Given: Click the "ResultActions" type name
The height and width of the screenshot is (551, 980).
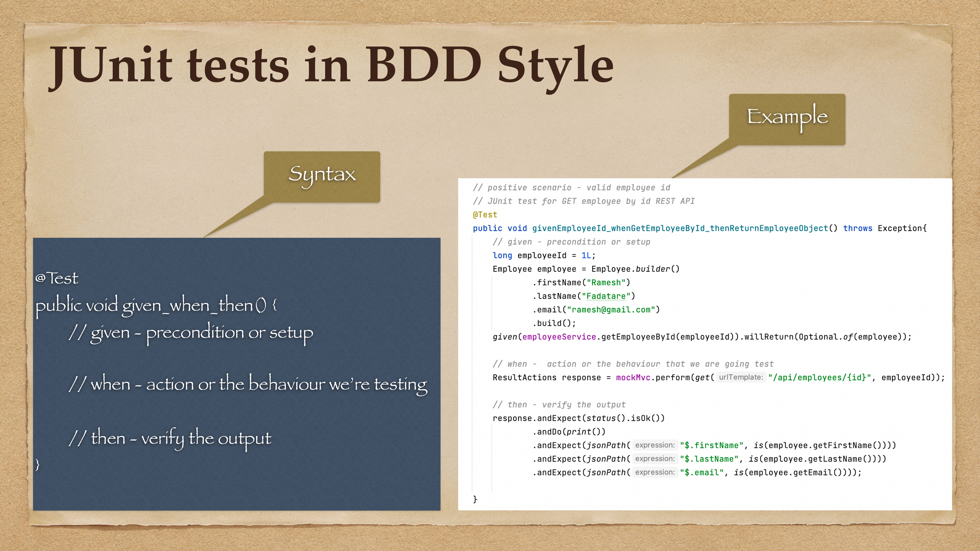Looking at the screenshot, I should click(x=524, y=378).
